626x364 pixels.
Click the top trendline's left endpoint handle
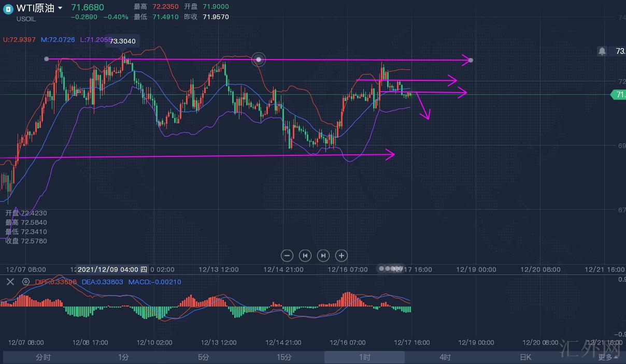(x=47, y=59)
